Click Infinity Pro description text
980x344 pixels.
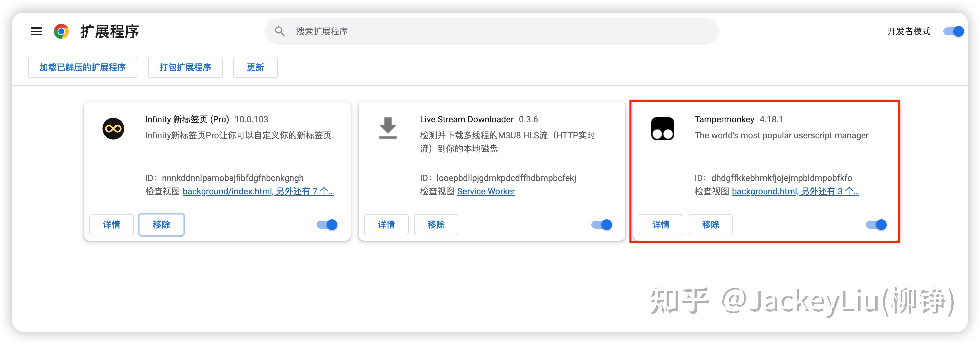pos(238,135)
